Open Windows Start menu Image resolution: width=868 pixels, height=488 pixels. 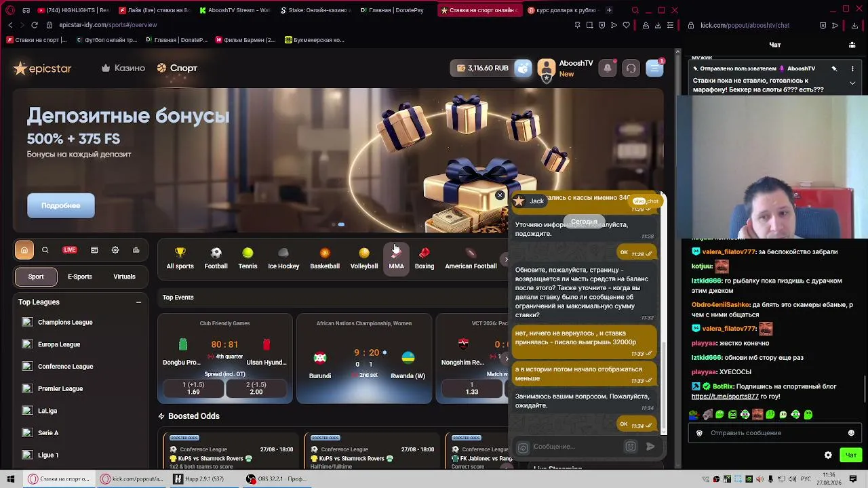(x=11, y=479)
